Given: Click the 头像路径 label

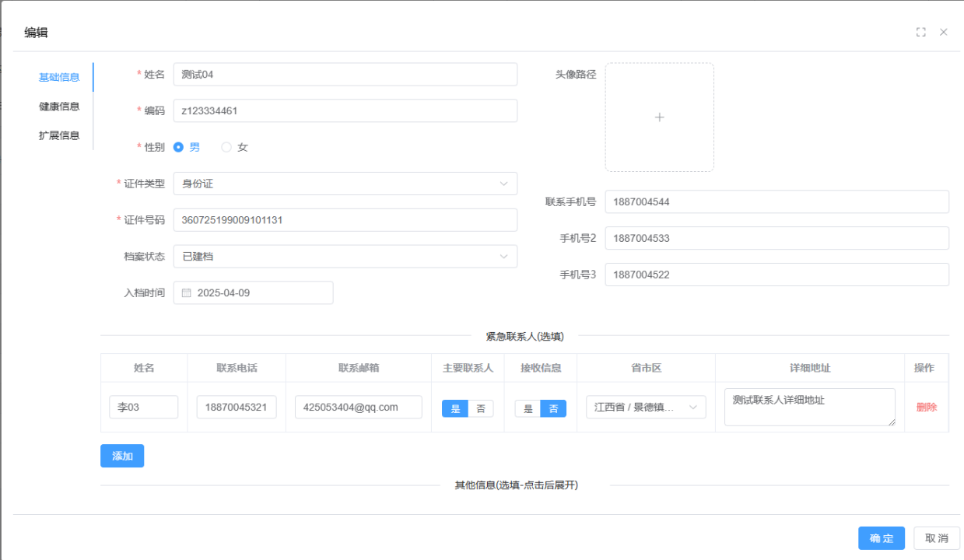Looking at the screenshot, I should [576, 75].
